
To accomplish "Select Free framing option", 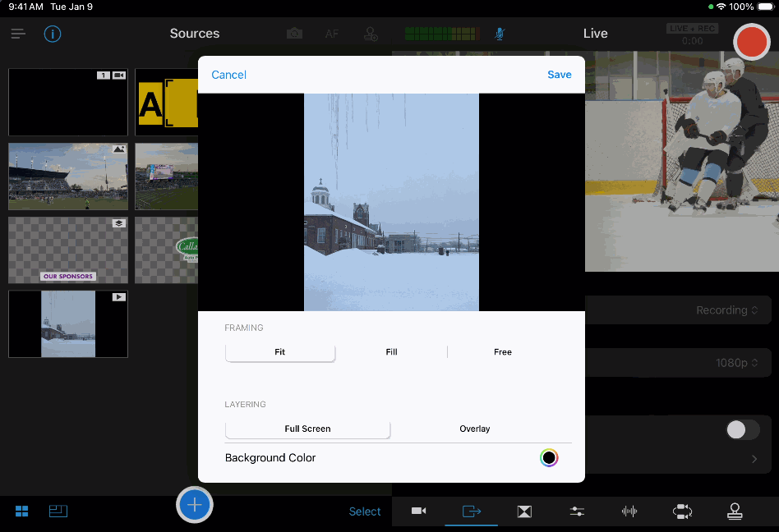I will (x=503, y=352).
